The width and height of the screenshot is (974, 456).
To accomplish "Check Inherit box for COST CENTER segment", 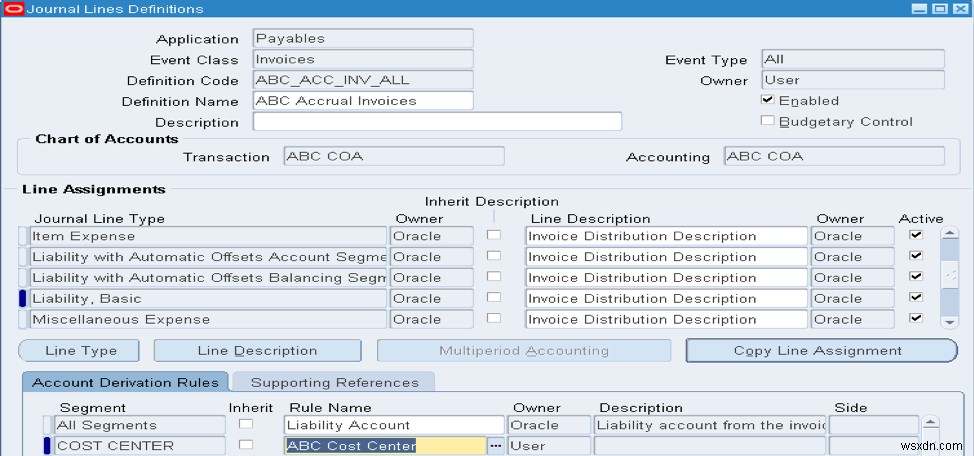I will 245,445.
